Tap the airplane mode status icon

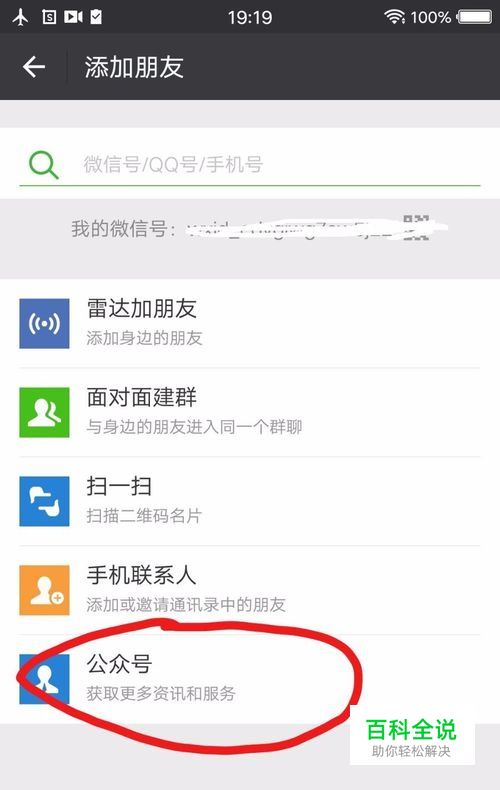tap(20, 17)
